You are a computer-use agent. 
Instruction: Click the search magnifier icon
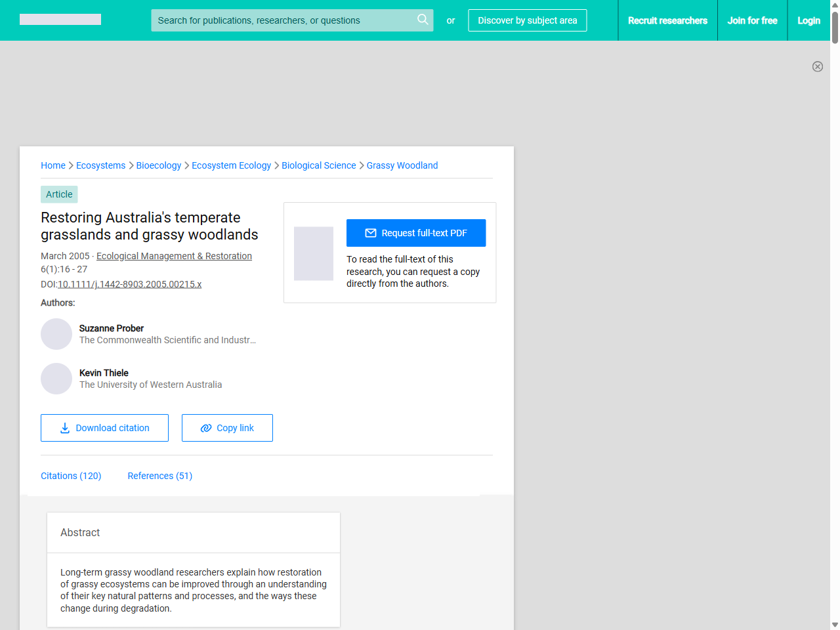[423, 20]
